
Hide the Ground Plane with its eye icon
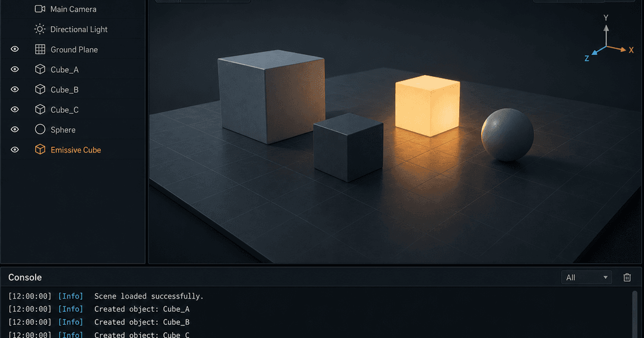coord(15,49)
